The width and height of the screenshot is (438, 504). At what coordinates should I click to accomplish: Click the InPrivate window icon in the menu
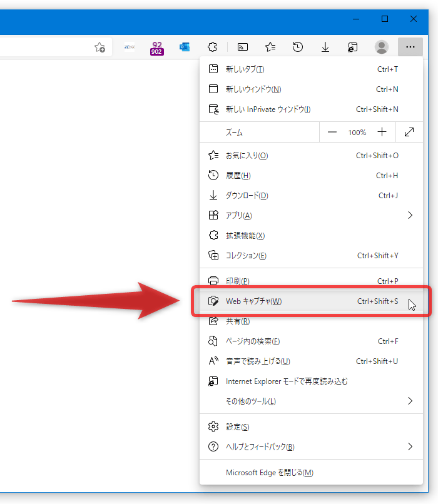pyautogui.click(x=213, y=109)
